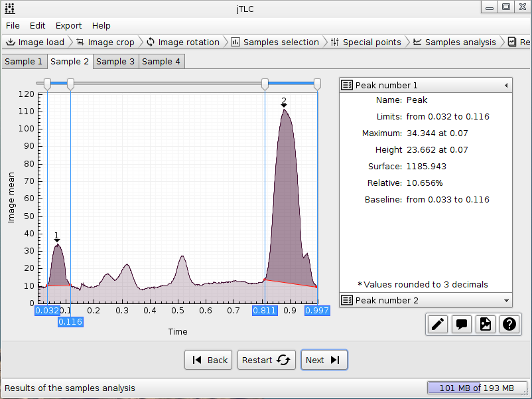Screen dimensions: 532x399
Task: Go to the Samples analysis step
Action: 454,42
